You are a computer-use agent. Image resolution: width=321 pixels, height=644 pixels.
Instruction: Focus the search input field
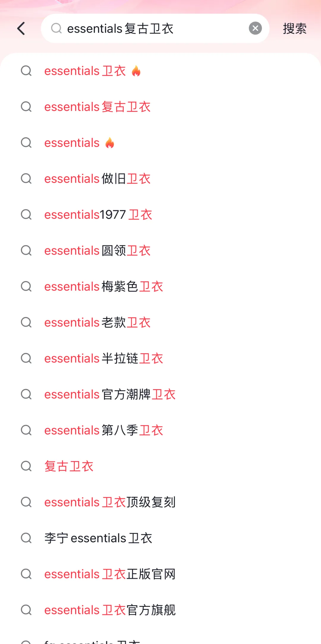(155, 29)
